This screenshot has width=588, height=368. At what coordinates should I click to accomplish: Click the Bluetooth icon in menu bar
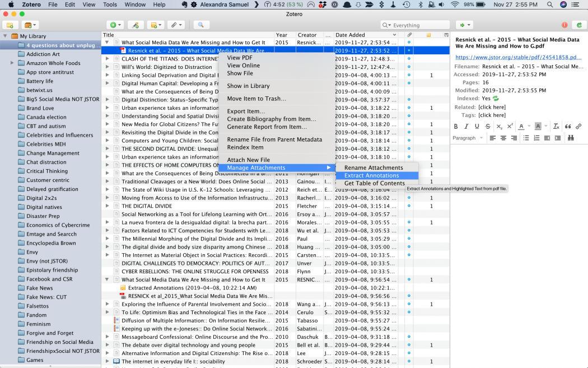coord(421,4)
